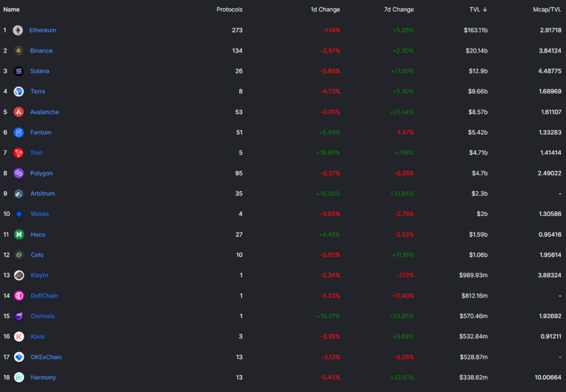This screenshot has width=566, height=392.
Task: Open the Solana chain link
Action: [x=40, y=71]
